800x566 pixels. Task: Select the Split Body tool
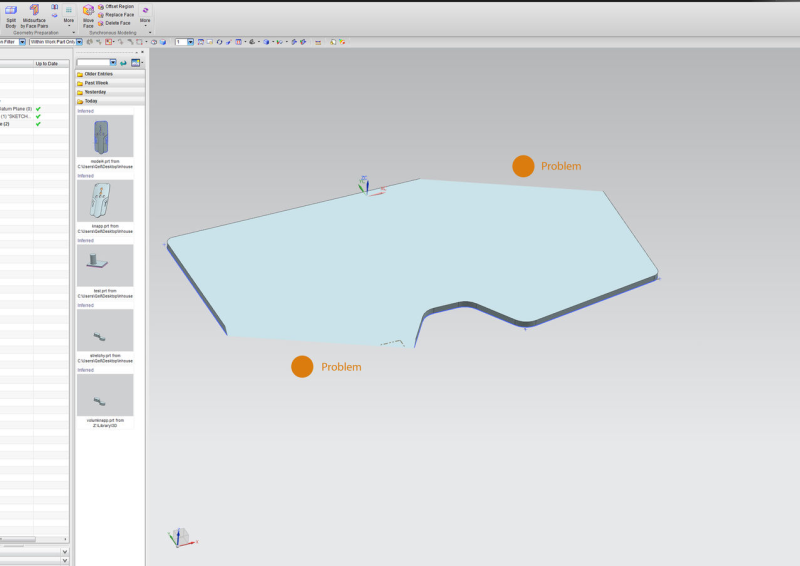[11, 16]
